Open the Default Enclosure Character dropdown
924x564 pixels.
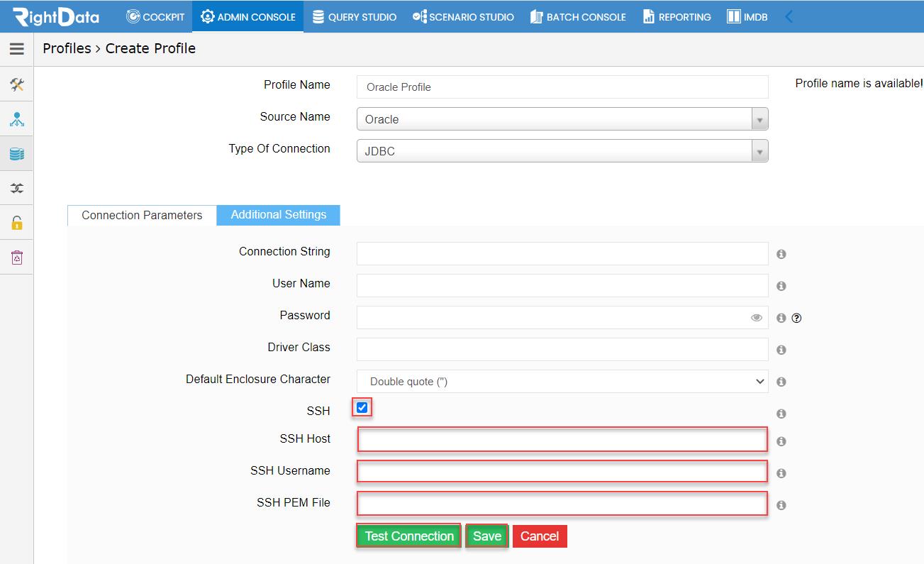coord(562,382)
